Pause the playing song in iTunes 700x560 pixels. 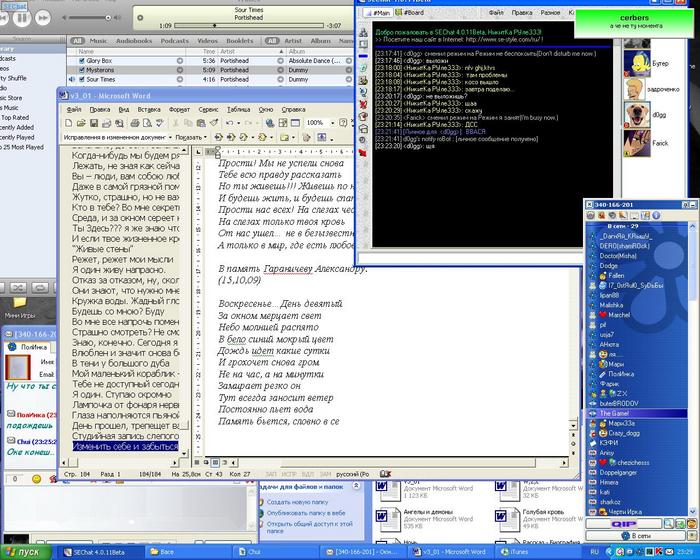(x=22, y=18)
